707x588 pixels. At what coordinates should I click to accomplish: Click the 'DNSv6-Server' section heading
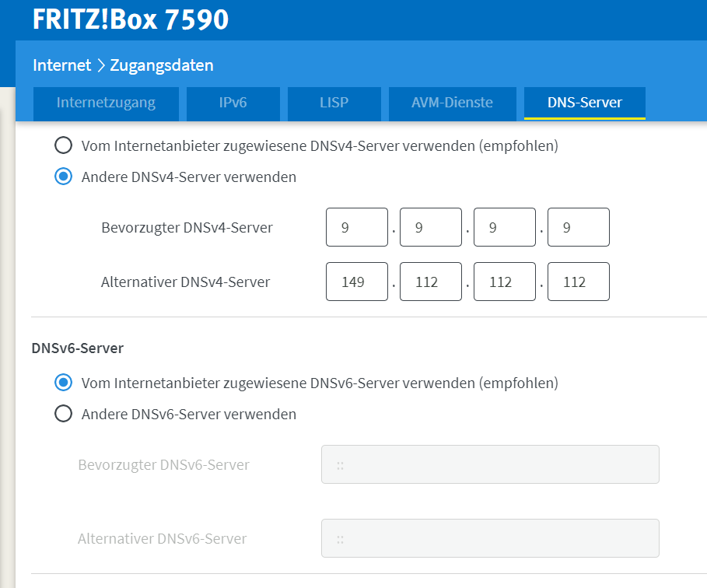click(x=78, y=348)
